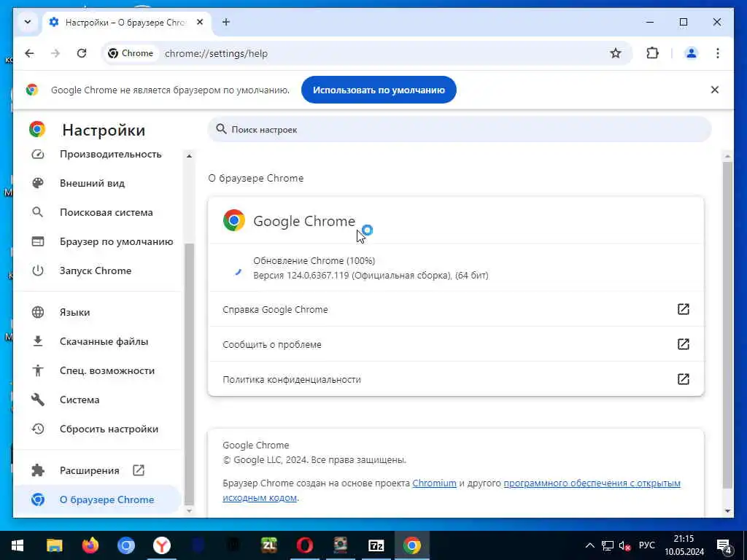The image size is (747, 560).
Task: Open a new tab with plus button
Action: pyautogui.click(x=226, y=22)
